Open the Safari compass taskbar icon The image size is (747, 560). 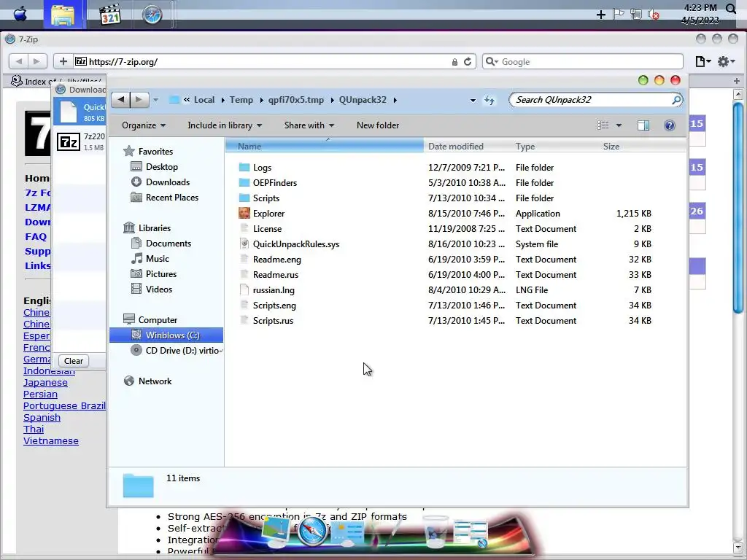pos(152,15)
